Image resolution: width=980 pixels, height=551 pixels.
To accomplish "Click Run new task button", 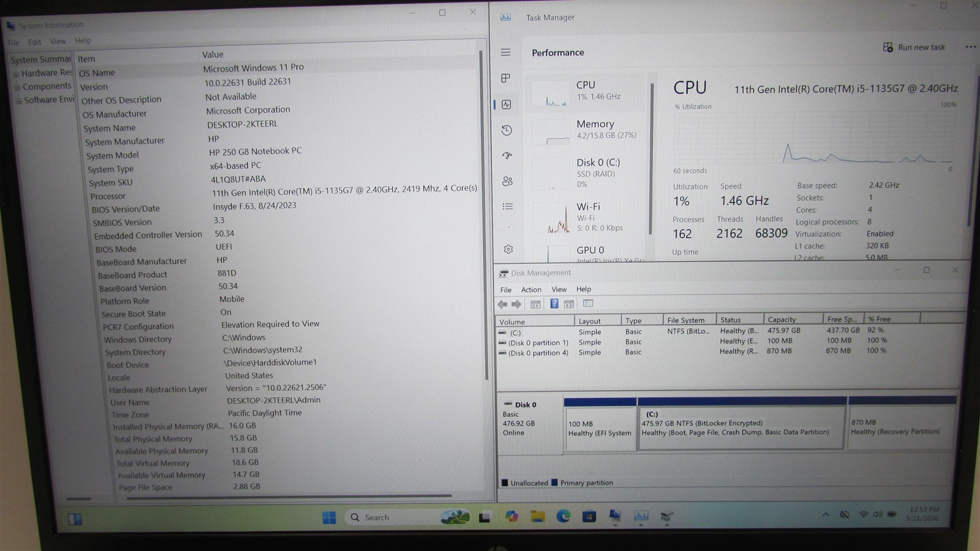I will click(x=914, y=47).
